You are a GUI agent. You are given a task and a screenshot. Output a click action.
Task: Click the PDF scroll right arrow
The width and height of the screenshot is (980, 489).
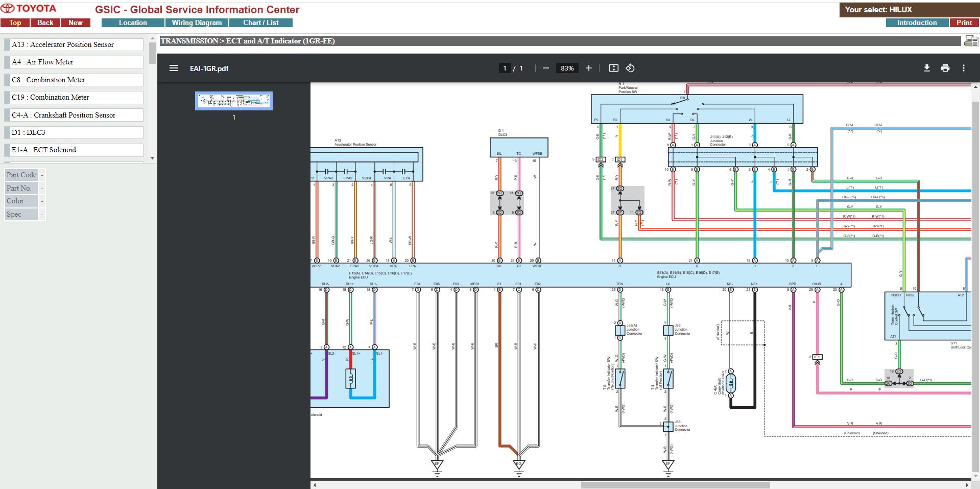point(967,485)
